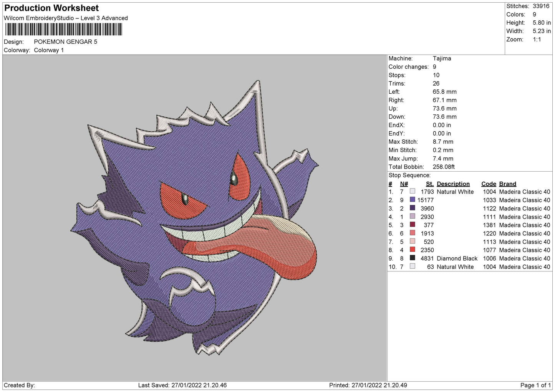Click height value '5.80 in'
This screenshot has width=555, height=392.
tap(542, 23)
